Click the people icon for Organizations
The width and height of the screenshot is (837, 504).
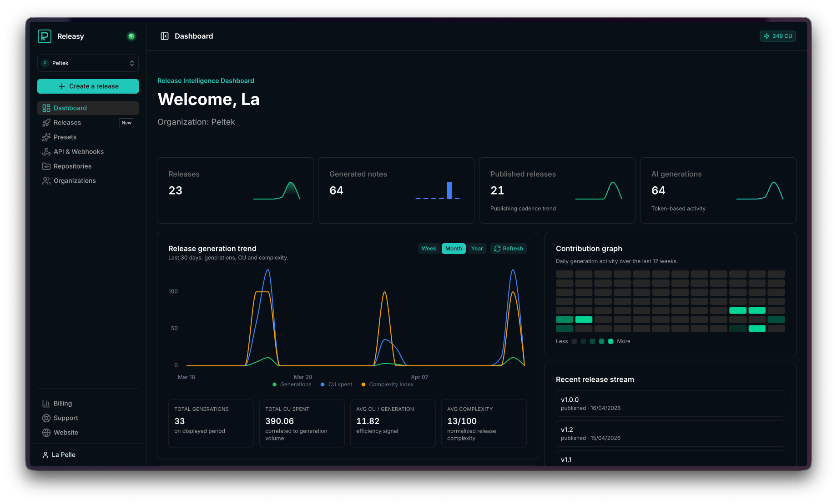(x=46, y=181)
